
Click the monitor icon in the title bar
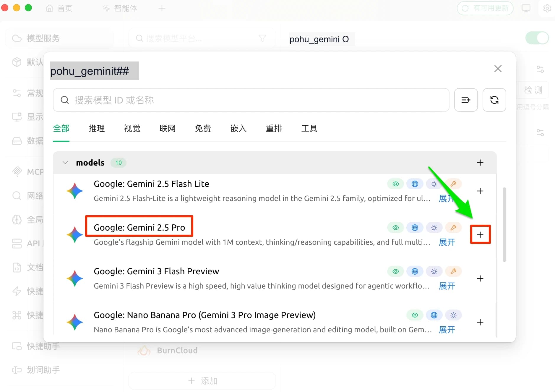click(526, 8)
